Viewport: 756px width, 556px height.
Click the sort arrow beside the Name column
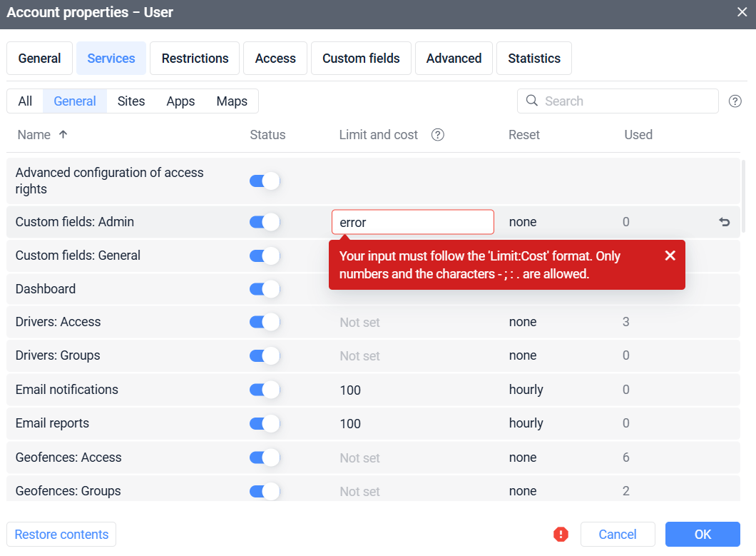tap(62, 134)
